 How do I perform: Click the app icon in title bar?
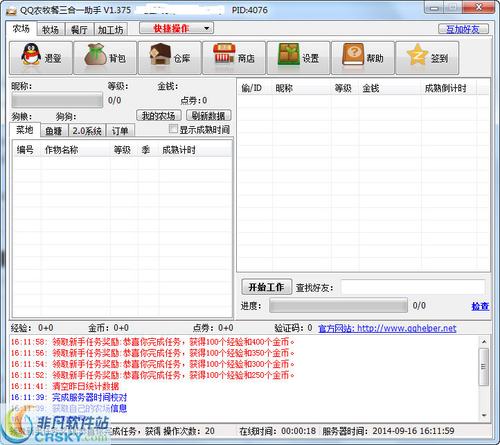pyautogui.click(x=11, y=11)
